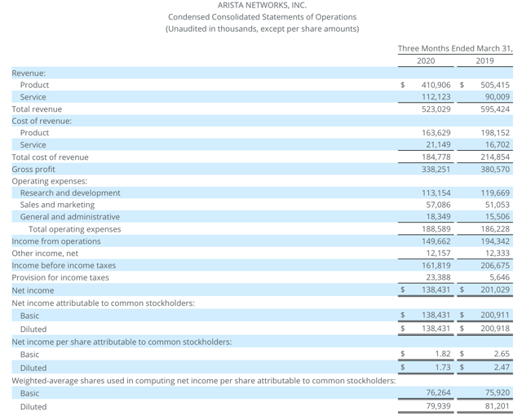Select G&A value 18,349

pyautogui.click(x=438, y=217)
